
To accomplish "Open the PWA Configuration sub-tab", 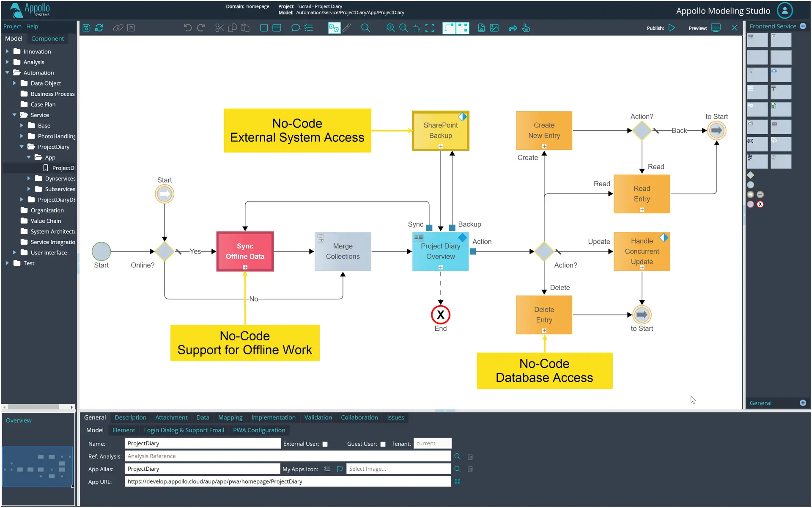I will [259, 430].
